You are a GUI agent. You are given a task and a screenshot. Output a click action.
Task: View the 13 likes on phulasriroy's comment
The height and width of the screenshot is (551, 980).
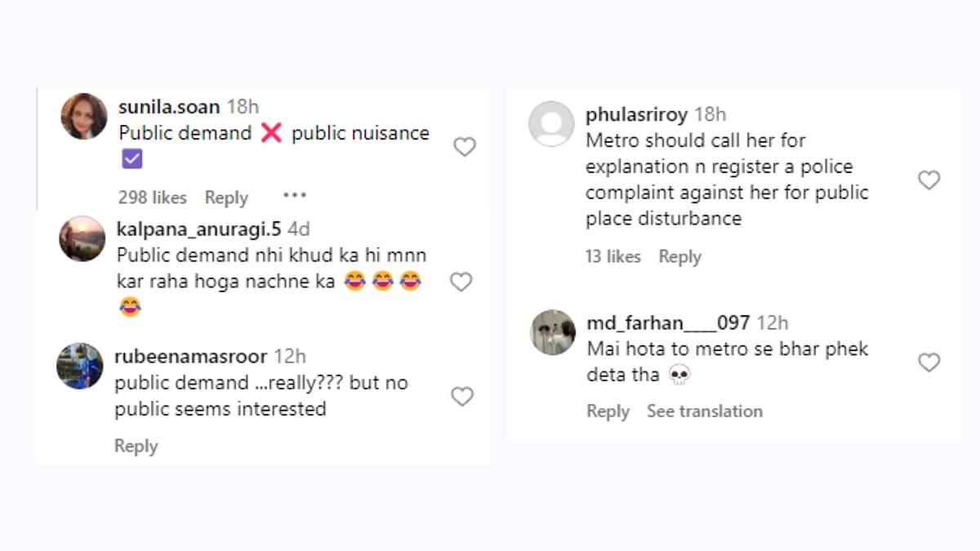pos(612,256)
